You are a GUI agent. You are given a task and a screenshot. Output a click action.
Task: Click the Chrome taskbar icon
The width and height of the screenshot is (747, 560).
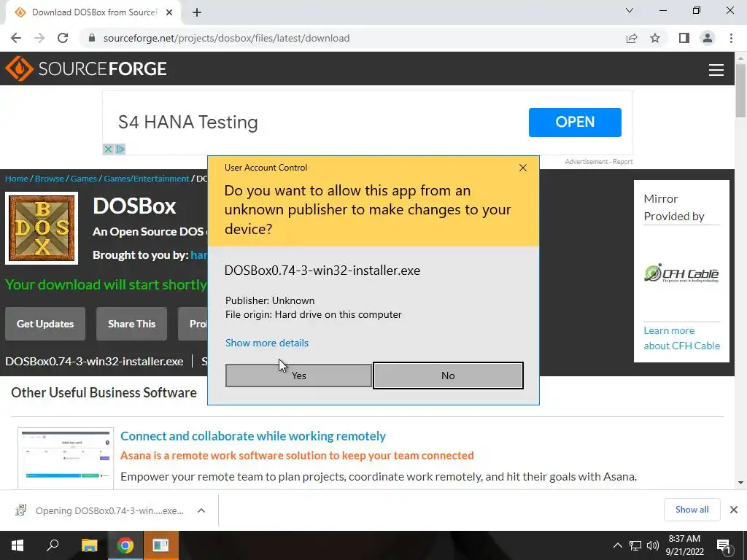tap(125, 545)
